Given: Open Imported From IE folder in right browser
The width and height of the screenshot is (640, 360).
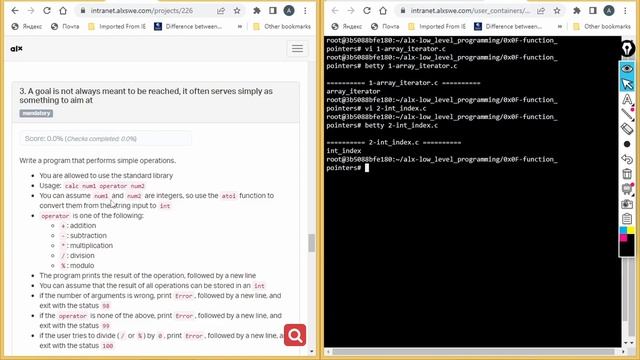Looking at the screenshot, I should pyautogui.click(x=437, y=27).
